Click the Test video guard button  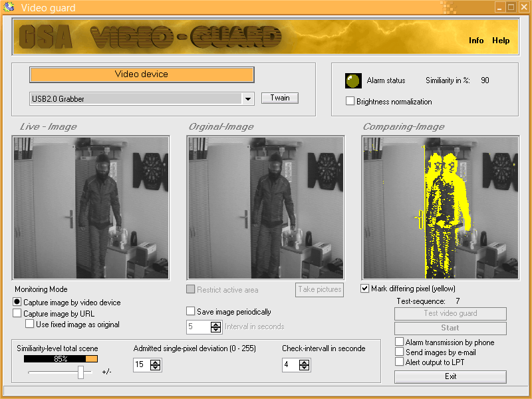pos(450,313)
